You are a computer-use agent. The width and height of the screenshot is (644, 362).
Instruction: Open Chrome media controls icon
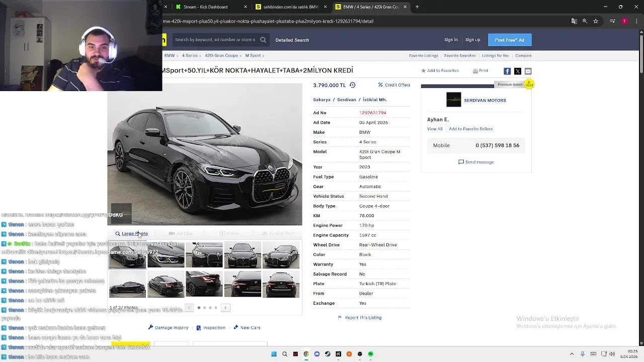612,21
